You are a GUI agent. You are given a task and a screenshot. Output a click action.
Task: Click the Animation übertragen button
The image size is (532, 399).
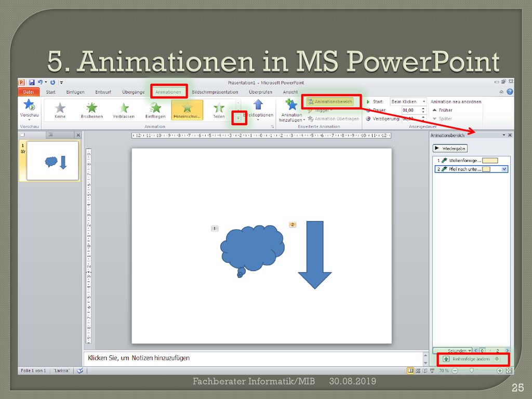[x=333, y=119]
